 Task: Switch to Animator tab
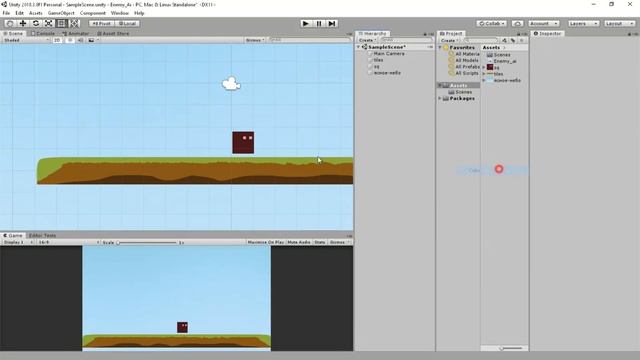[x=75, y=33]
